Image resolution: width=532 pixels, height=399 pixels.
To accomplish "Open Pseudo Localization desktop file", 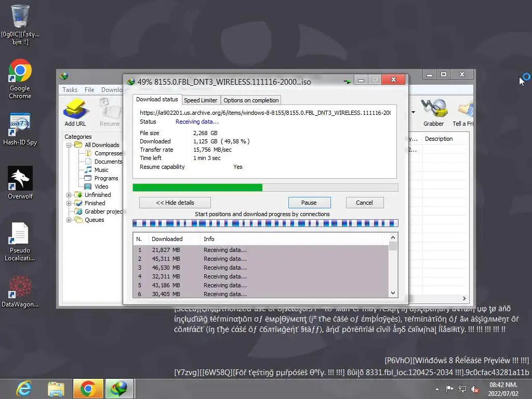I will pyautogui.click(x=20, y=242).
